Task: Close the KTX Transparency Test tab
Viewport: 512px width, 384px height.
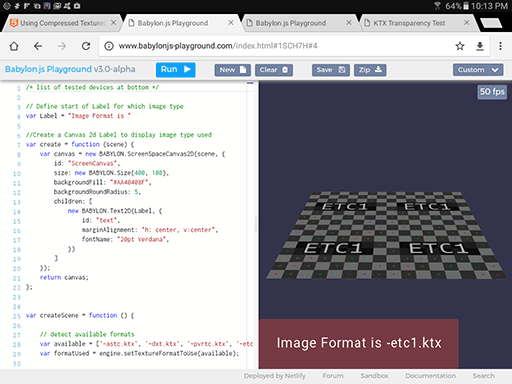Action: (x=467, y=23)
